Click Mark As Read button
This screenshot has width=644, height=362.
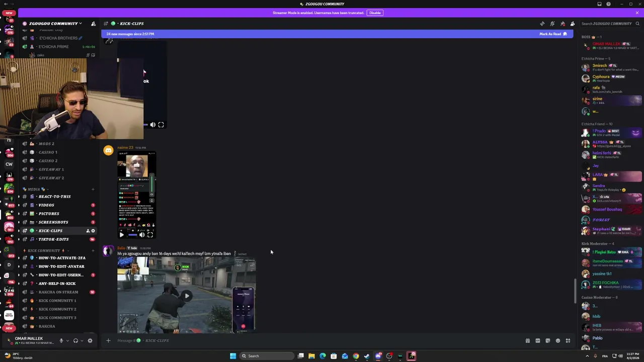pyautogui.click(x=553, y=34)
